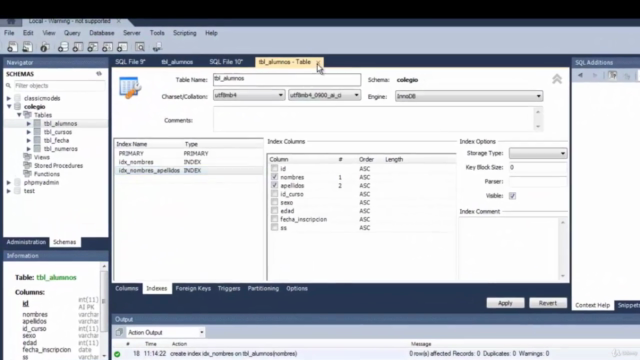
Task: Uncheck the nombres index column
Action: coord(274,177)
